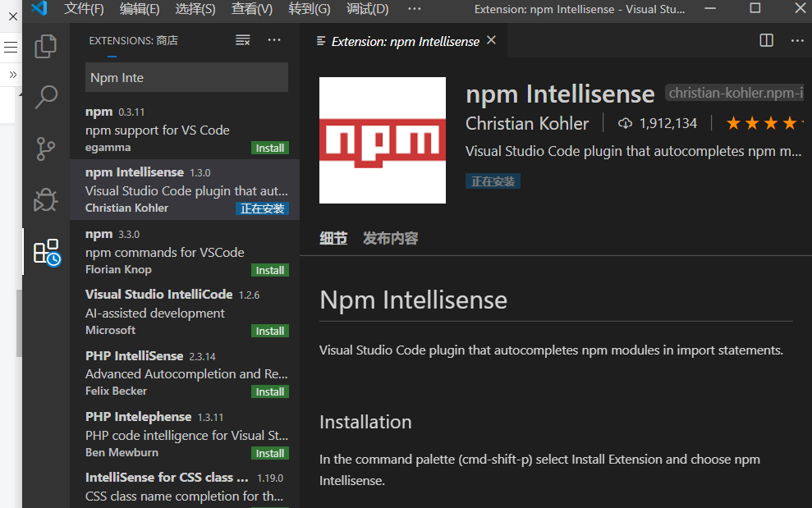Click the christian-kohler.npm-i identifier badge
This screenshot has height=508, width=812.
(x=735, y=93)
